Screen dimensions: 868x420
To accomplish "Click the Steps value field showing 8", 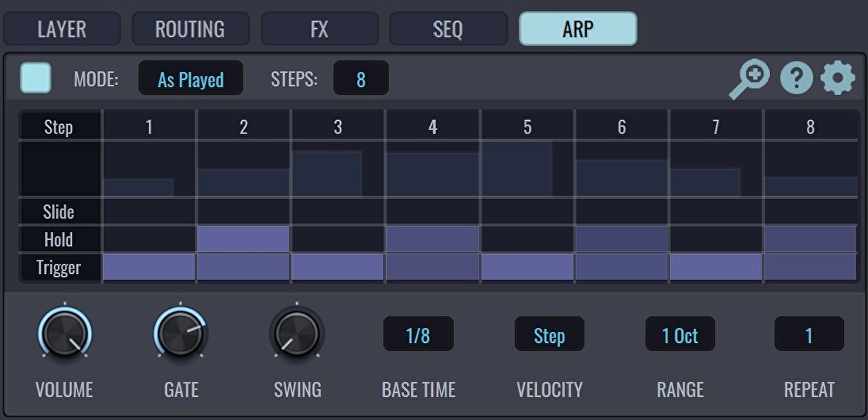I will click(x=361, y=79).
